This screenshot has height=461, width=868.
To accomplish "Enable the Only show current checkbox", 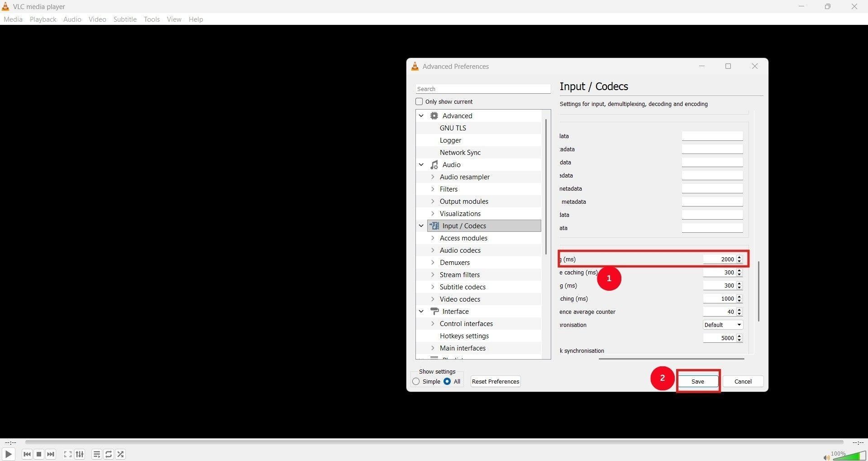I will click(x=419, y=102).
